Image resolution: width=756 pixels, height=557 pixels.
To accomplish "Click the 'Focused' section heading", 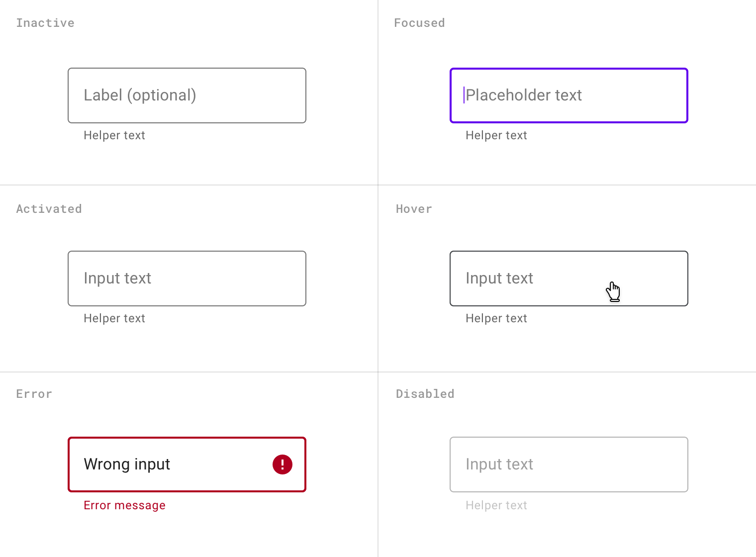I will (x=419, y=23).
